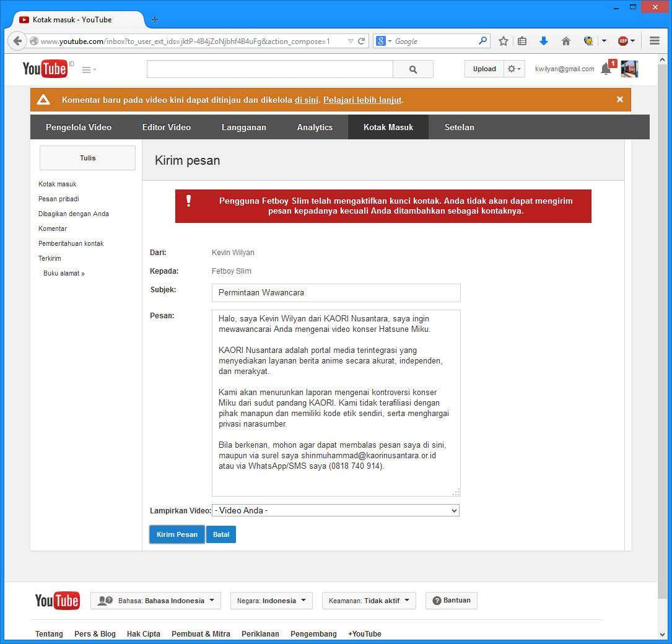This screenshot has width=672, height=644.
Task: Open the Pengelola Video tab
Action: pos(79,127)
